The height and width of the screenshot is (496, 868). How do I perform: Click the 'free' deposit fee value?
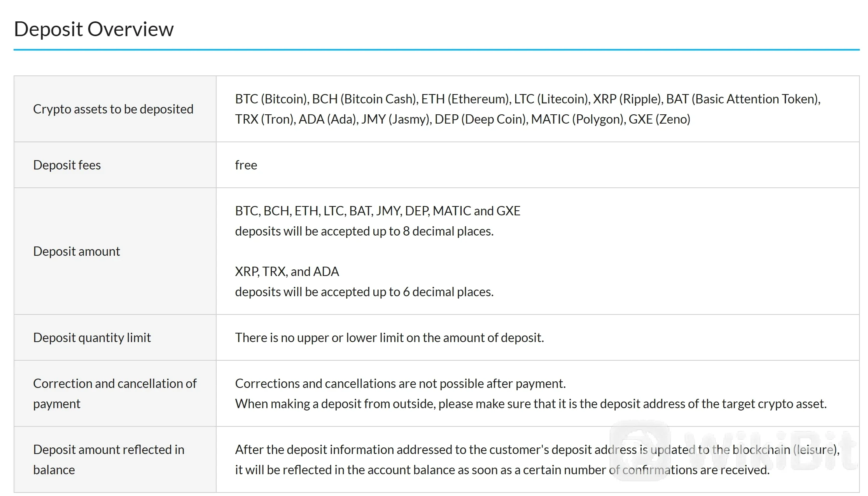(246, 165)
